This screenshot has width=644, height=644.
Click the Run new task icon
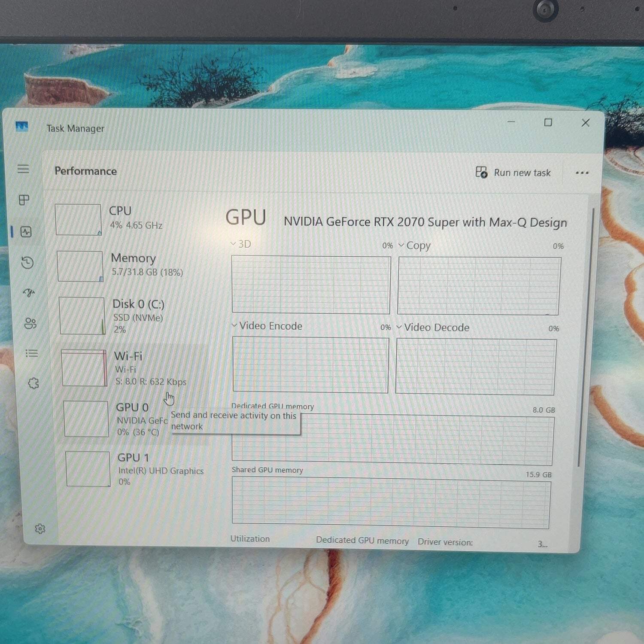click(481, 172)
